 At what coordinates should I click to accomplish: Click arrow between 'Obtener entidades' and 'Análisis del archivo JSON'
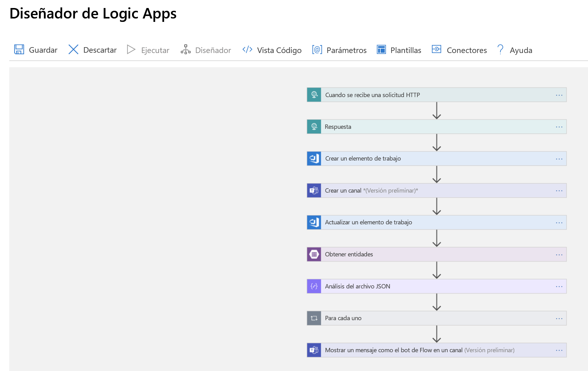click(437, 270)
